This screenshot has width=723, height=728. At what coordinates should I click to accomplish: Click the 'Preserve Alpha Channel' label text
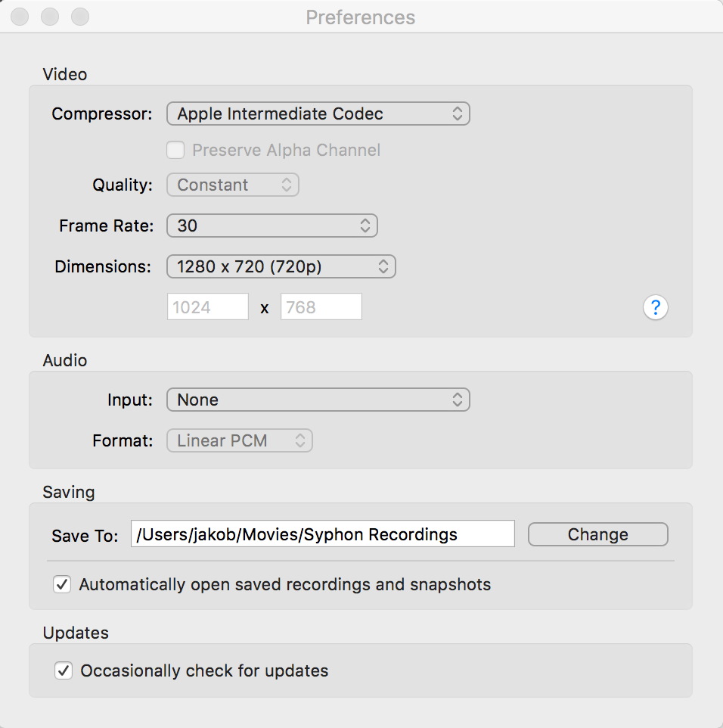(x=286, y=150)
